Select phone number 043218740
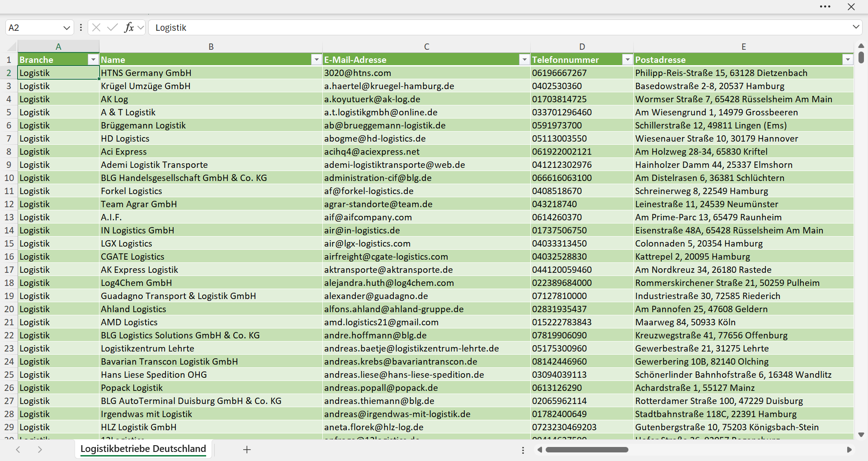 coord(582,204)
